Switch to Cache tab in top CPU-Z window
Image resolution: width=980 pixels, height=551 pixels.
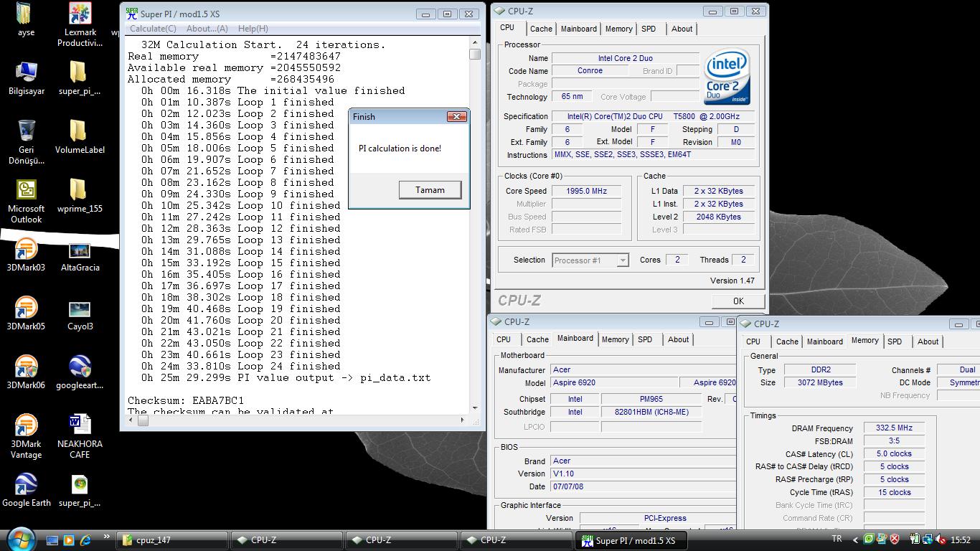pyautogui.click(x=541, y=29)
